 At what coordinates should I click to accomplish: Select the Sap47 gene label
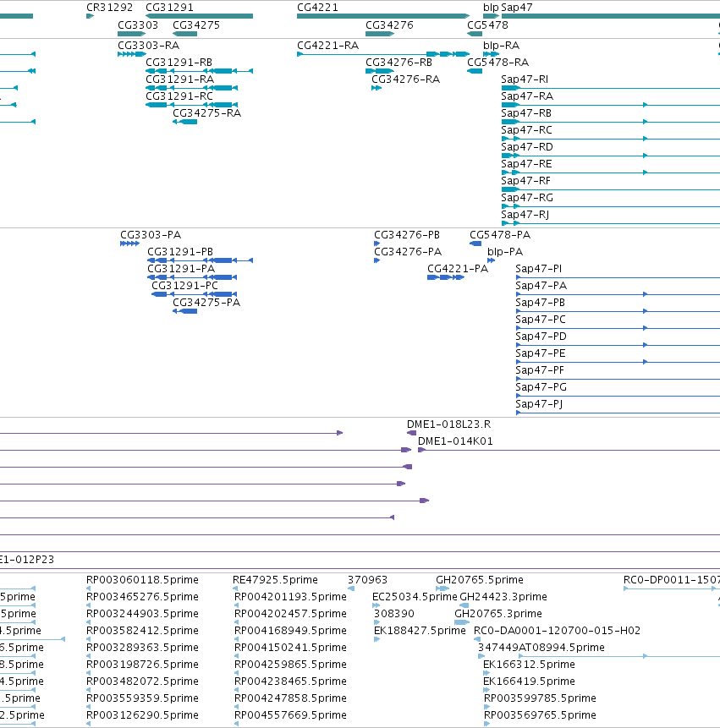(517, 8)
